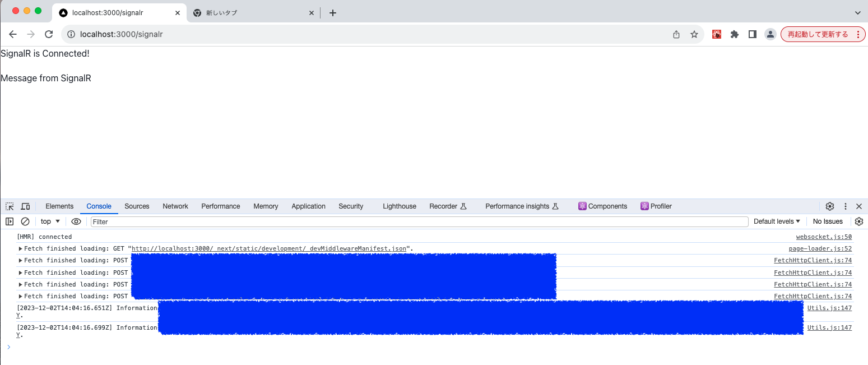
Task: Switch to the Performance tab
Action: [221, 206]
